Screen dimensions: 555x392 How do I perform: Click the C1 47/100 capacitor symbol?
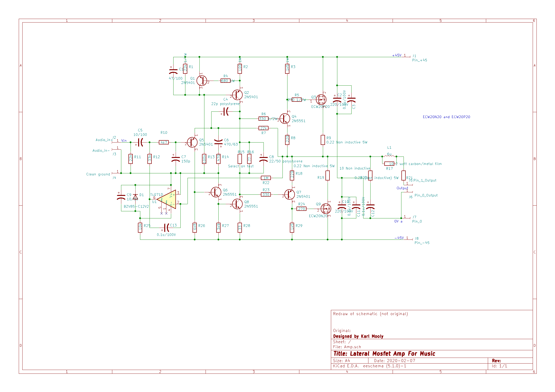point(173,71)
